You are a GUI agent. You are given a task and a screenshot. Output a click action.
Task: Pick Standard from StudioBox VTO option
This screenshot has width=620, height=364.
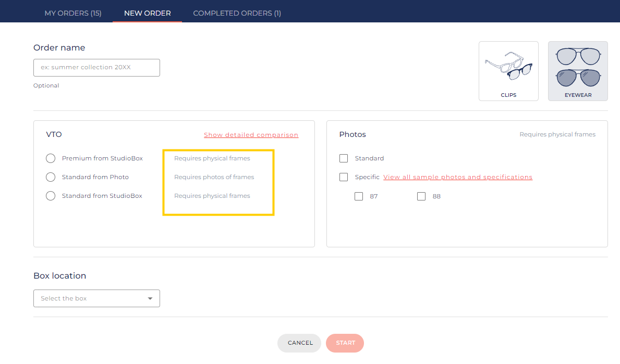tap(51, 196)
